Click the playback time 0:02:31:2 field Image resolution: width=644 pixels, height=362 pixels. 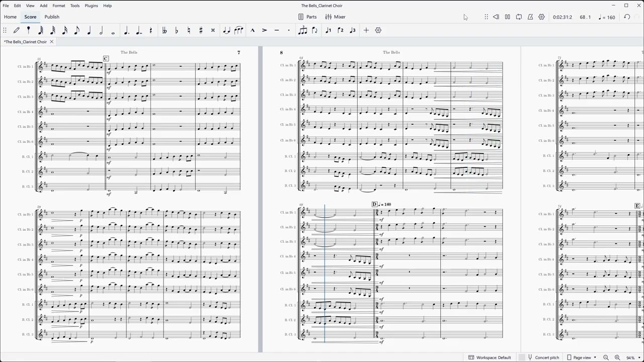coord(562,17)
